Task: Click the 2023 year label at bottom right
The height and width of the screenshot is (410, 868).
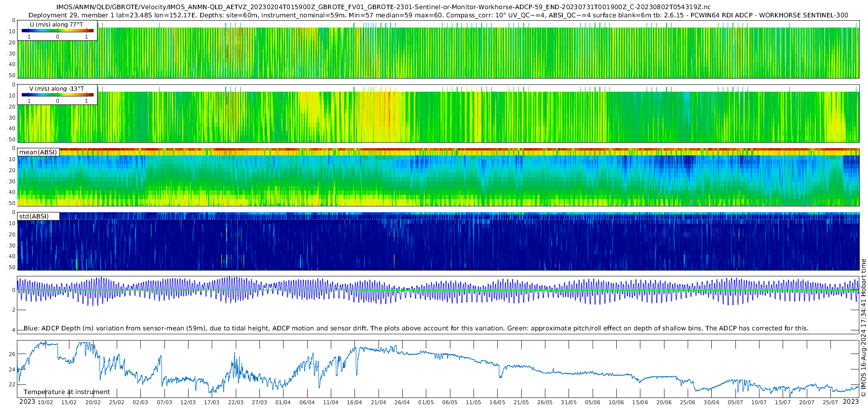Action: tap(851, 402)
